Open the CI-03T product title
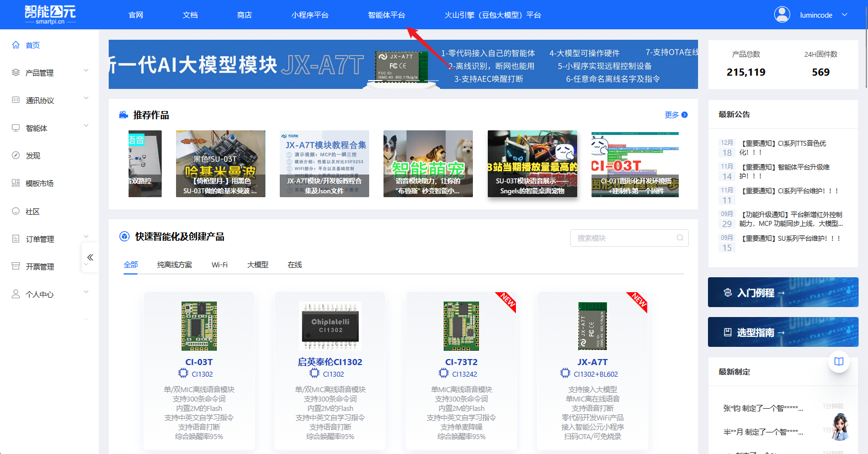Viewport: 868px width, 454px height. pyautogui.click(x=199, y=362)
